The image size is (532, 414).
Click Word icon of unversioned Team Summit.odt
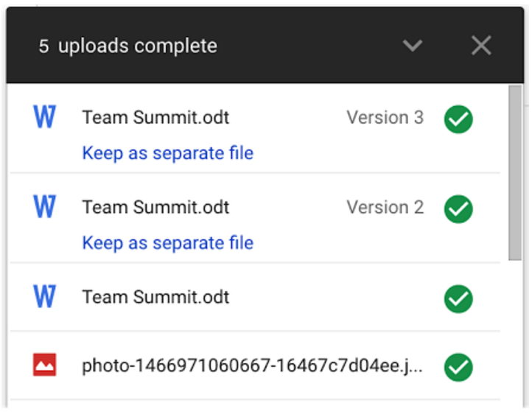(x=44, y=296)
